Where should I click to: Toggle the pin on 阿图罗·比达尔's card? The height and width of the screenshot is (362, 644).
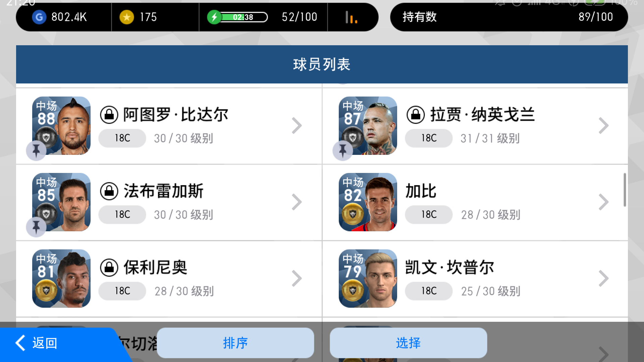click(36, 150)
